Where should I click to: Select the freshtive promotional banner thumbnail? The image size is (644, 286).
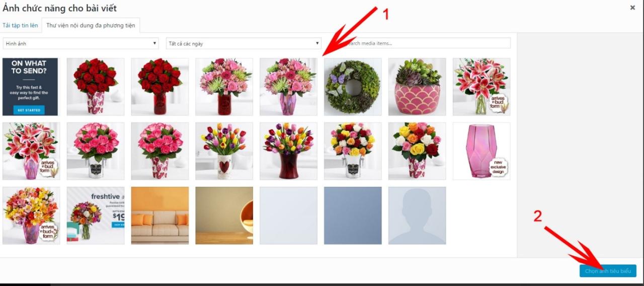(x=96, y=216)
